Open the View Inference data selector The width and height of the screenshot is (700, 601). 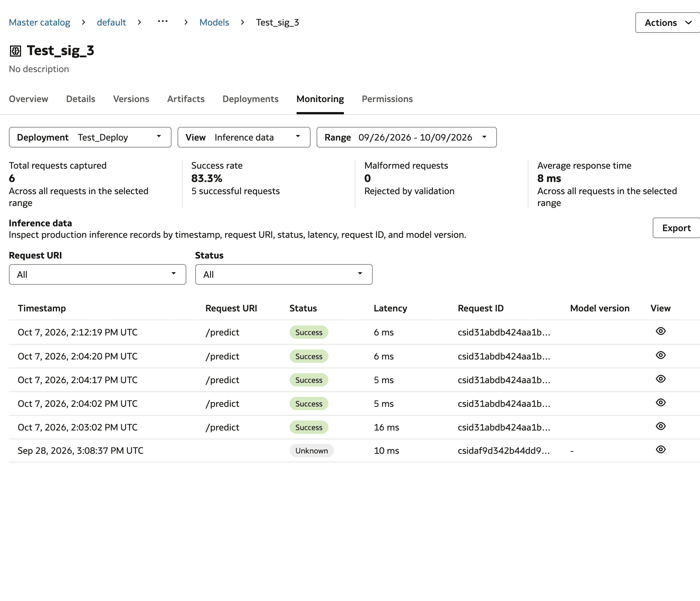pos(244,137)
